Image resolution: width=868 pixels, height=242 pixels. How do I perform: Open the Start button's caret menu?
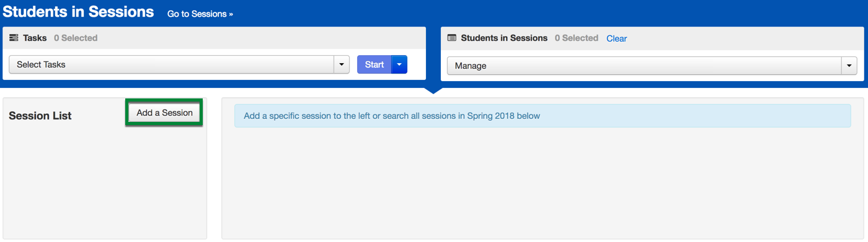[399, 64]
